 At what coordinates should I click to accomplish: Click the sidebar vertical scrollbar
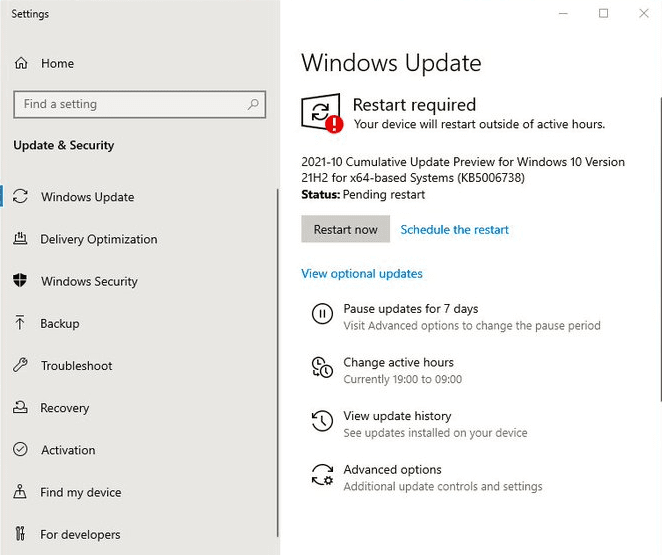coord(277,363)
